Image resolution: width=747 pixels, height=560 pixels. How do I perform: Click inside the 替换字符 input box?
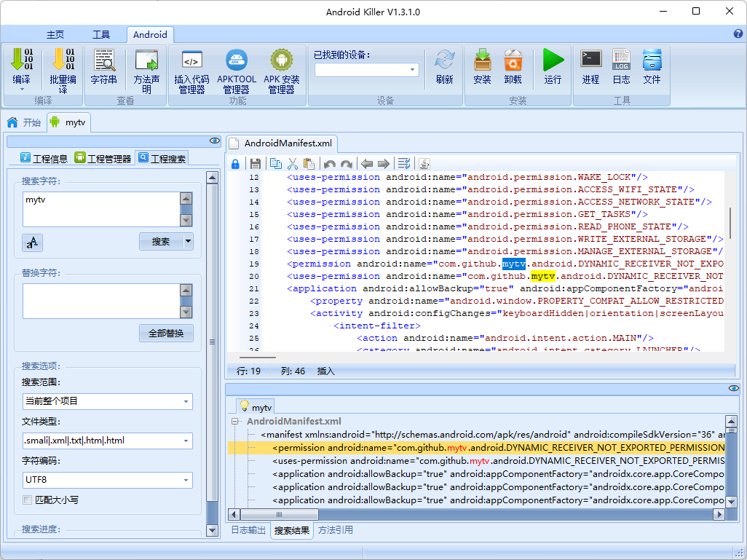(101, 301)
